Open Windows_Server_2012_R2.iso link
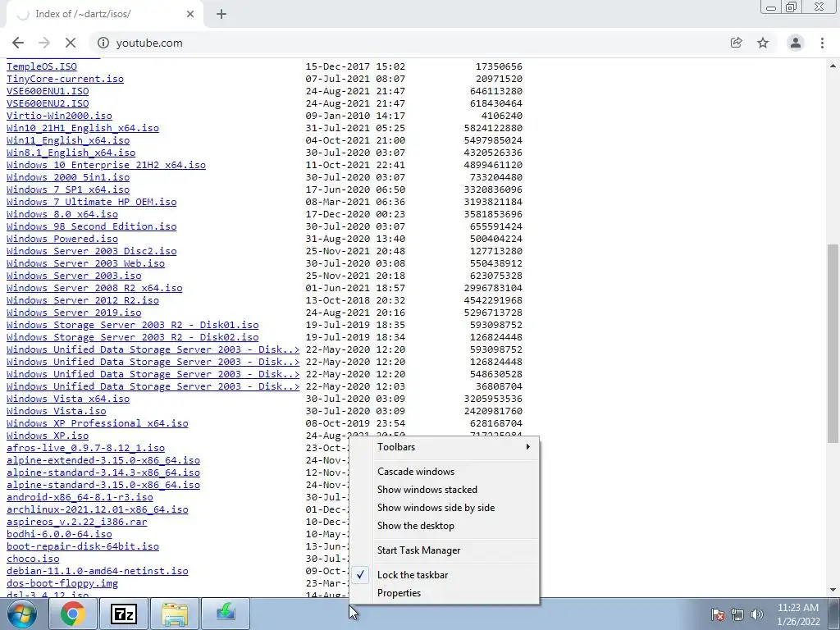 click(x=83, y=300)
